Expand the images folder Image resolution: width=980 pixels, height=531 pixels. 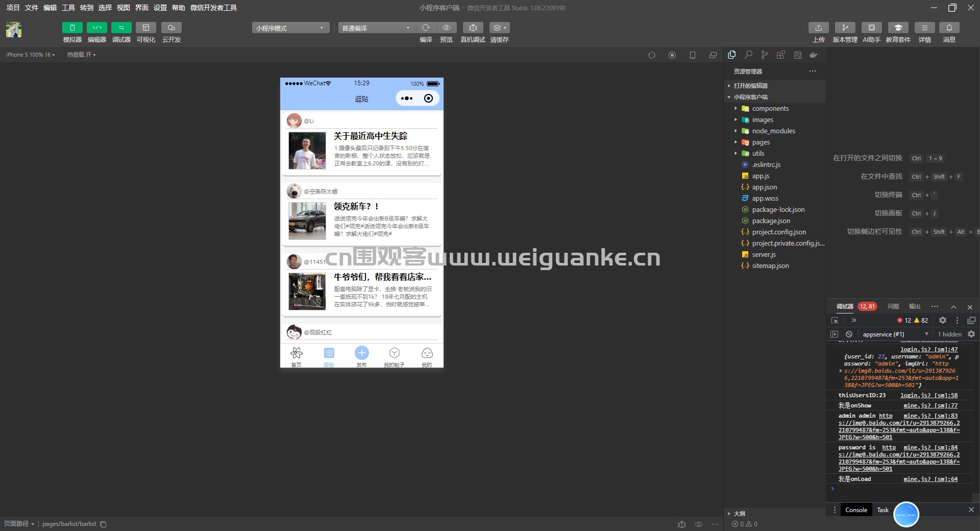(x=775, y=119)
